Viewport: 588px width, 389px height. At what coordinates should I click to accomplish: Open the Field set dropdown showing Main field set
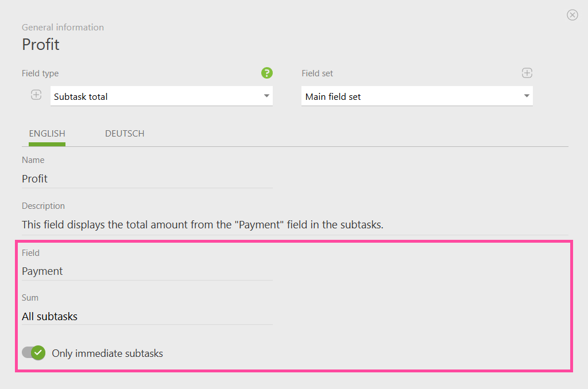click(417, 96)
